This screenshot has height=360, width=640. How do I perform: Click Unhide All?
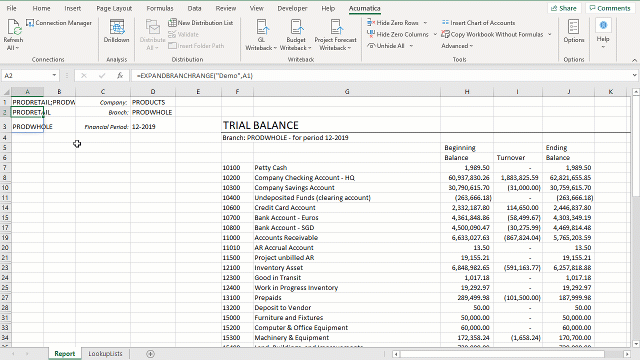(x=386, y=46)
